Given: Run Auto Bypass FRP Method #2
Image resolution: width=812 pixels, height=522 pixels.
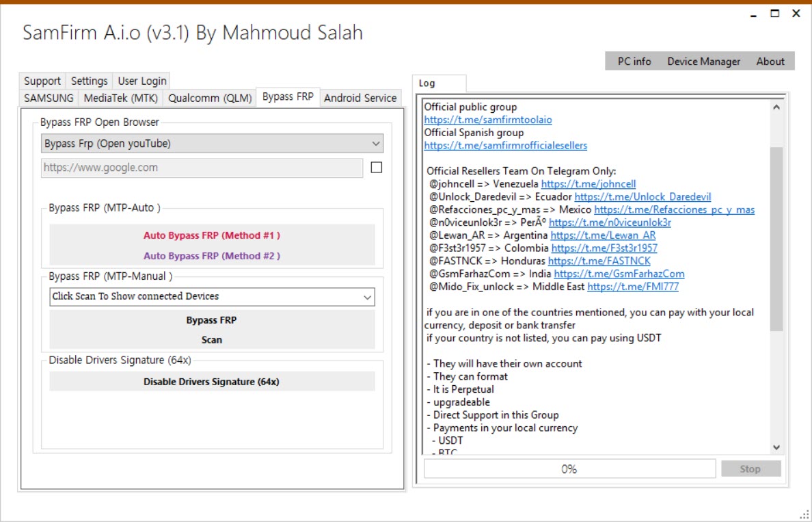Looking at the screenshot, I should click(212, 256).
